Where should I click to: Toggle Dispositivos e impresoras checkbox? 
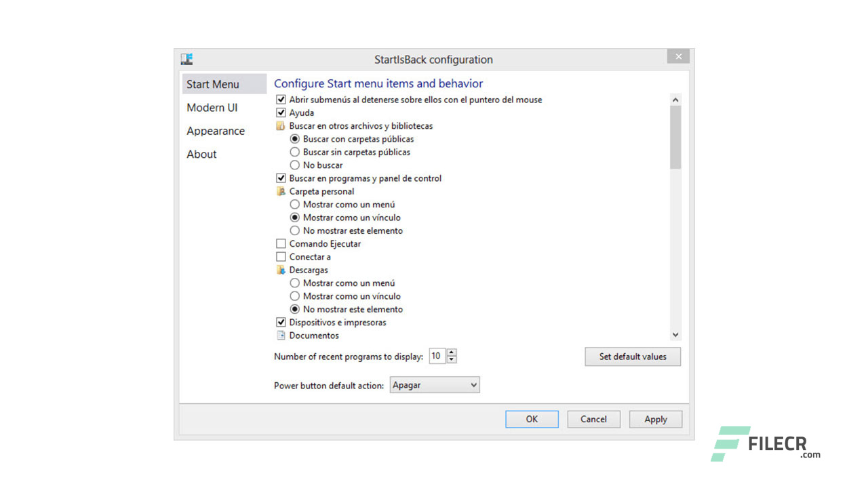281,323
